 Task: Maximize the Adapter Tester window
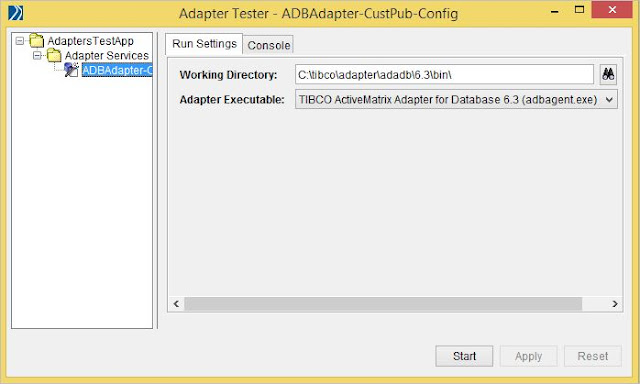pos(579,10)
